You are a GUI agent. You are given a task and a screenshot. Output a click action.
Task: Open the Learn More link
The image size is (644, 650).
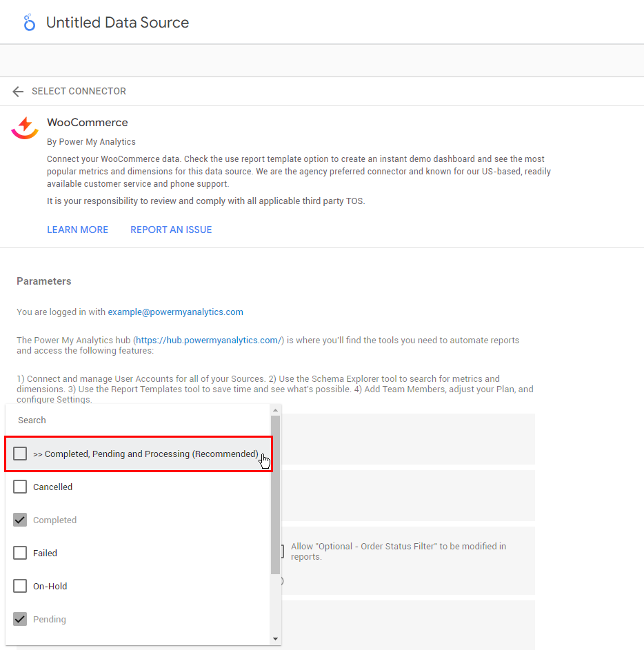point(77,230)
